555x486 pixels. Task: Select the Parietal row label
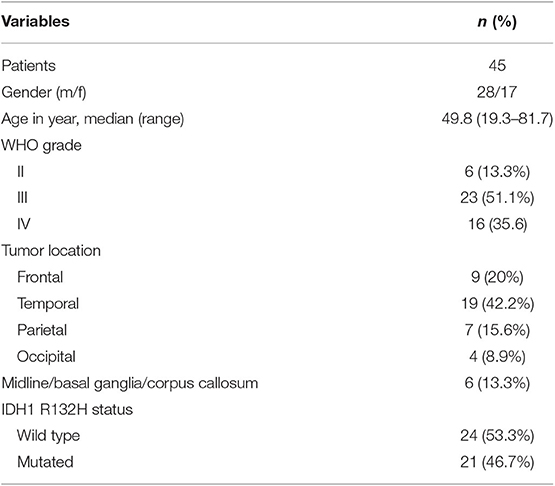tap(42, 330)
